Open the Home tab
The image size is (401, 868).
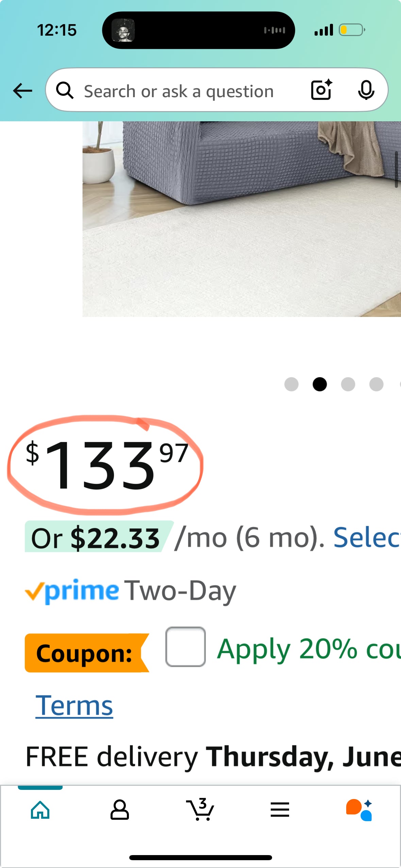click(40, 810)
